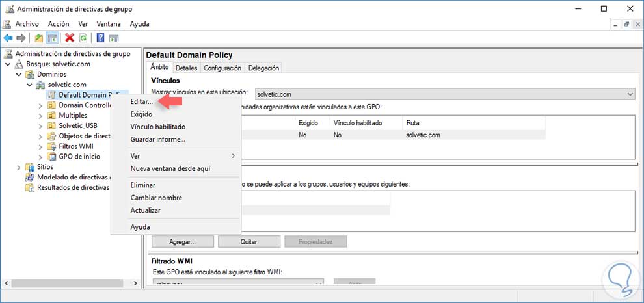
Task: Click the green refresh toolbar icon
Action: pyautogui.click(x=83, y=38)
